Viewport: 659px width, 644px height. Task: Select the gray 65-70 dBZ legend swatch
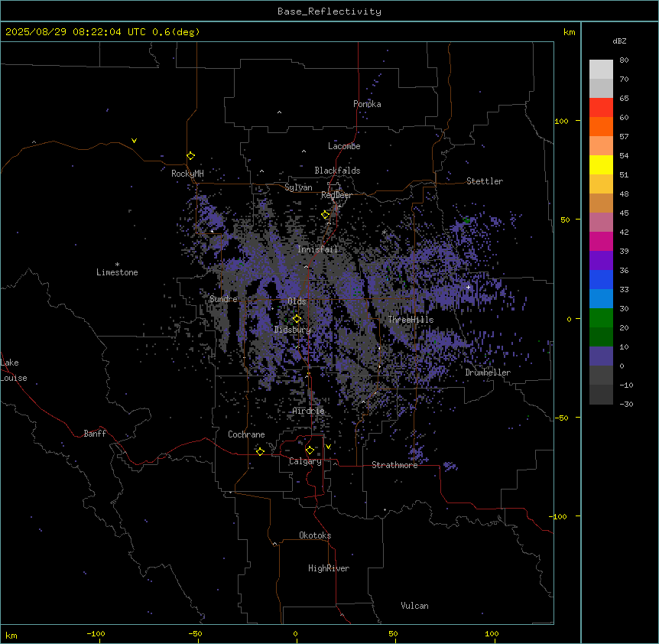[601, 88]
